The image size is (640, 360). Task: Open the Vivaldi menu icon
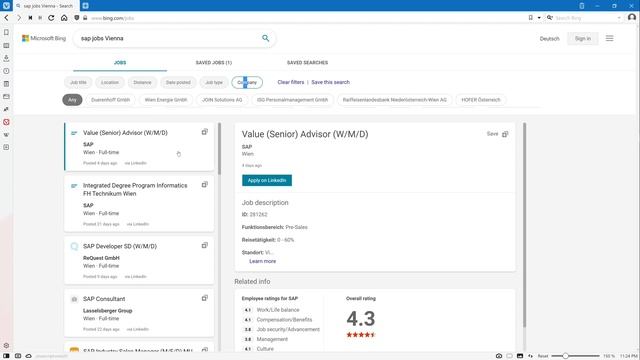click(x=6, y=6)
